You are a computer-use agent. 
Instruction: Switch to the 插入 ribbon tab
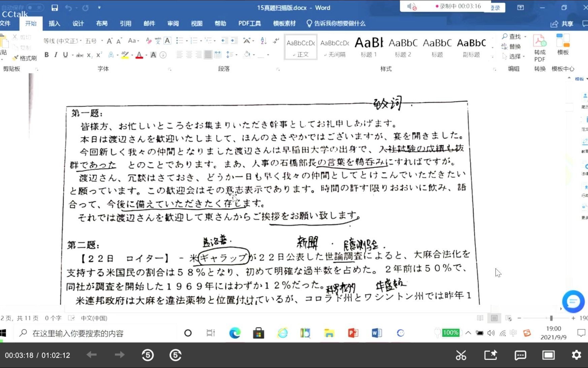point(54,23)
